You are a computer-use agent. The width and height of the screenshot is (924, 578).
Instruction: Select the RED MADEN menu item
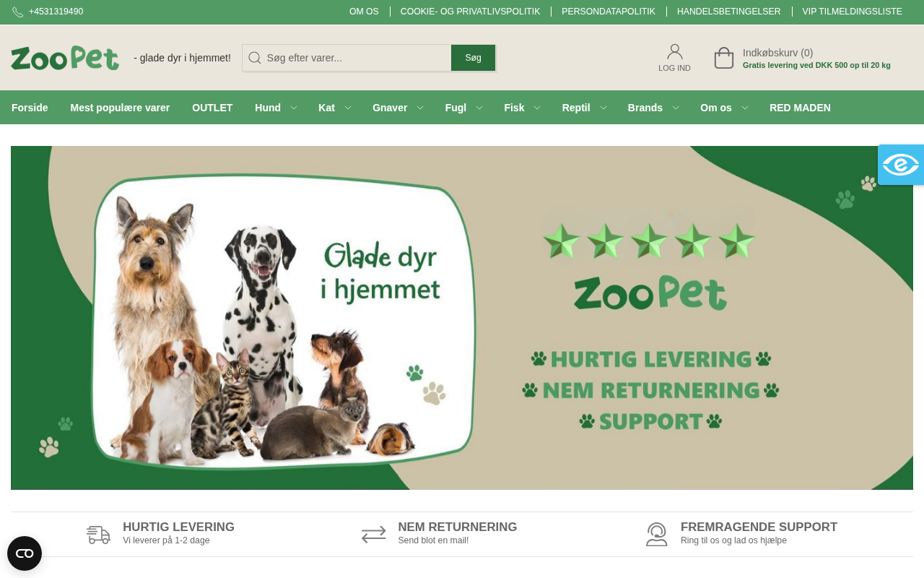[800, 108]
